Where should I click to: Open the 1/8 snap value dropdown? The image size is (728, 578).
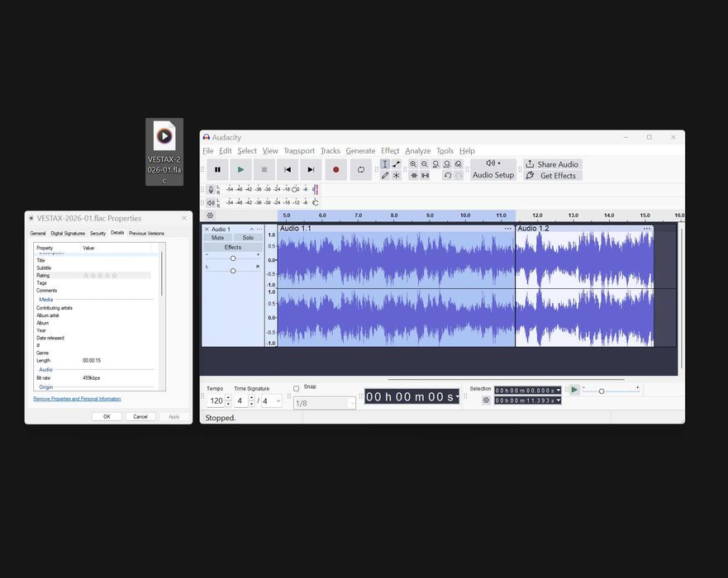click(x=324, y=403)
